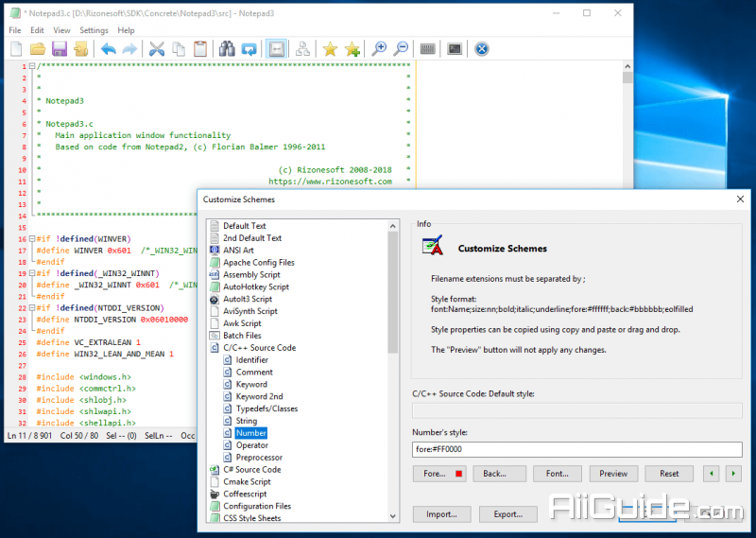Open the Replace toolbar icon
Screen dimensions: 756x538
pyautogui.click(x=249, y=49)
